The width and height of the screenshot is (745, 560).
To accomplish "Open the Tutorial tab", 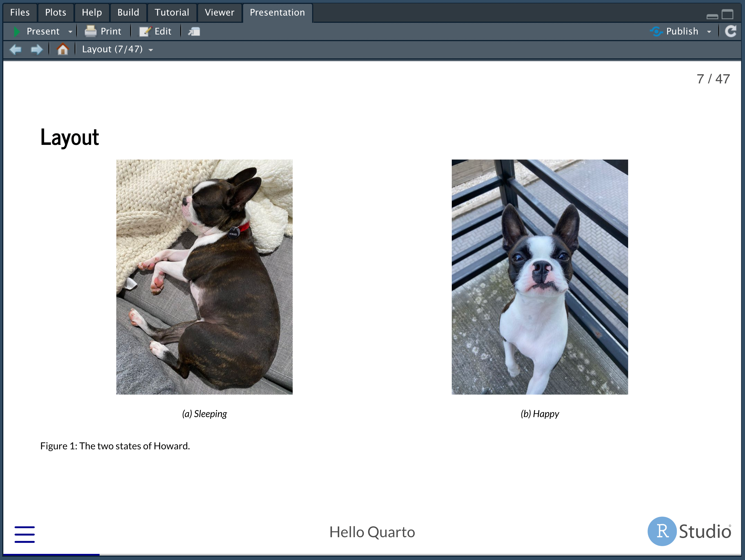I will point(172,13).
